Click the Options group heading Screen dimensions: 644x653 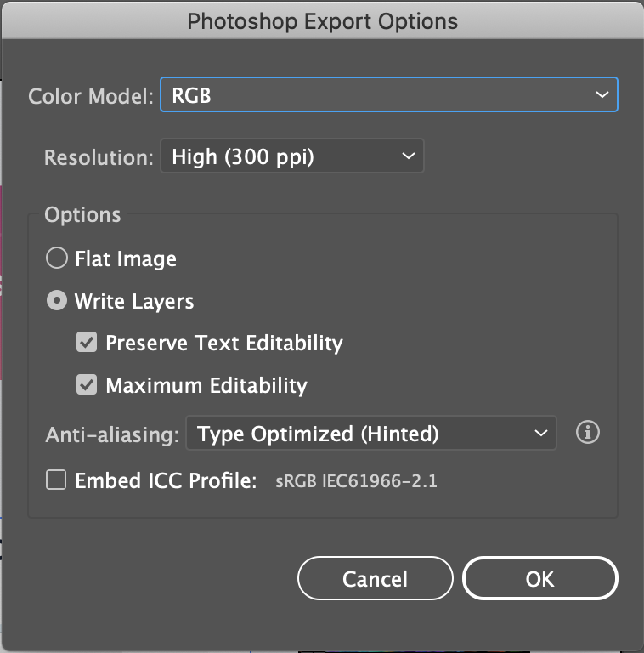(x=82, y=215)
